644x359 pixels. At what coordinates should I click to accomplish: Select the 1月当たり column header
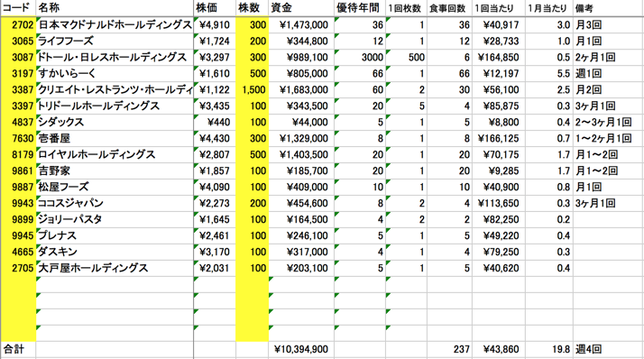tap(549, 8)
